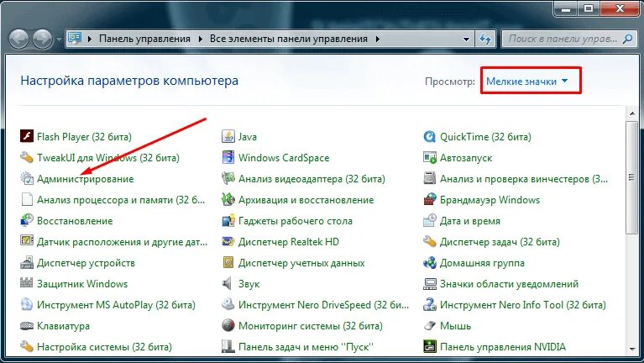Click the Анализ процессора и памяти icon
Image resolution: width=644 pixels, height=363 pixels.
pyautogui.click(x=27, y=200)
